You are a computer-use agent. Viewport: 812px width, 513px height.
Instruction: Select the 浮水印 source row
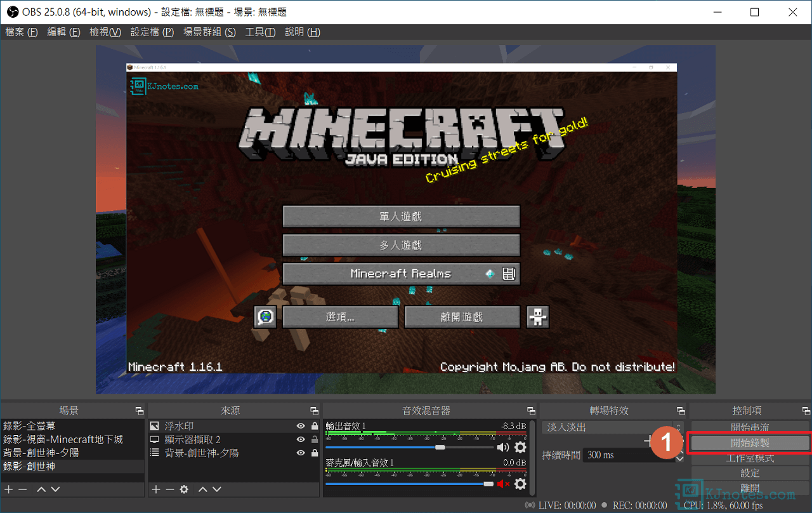(233, 426)
